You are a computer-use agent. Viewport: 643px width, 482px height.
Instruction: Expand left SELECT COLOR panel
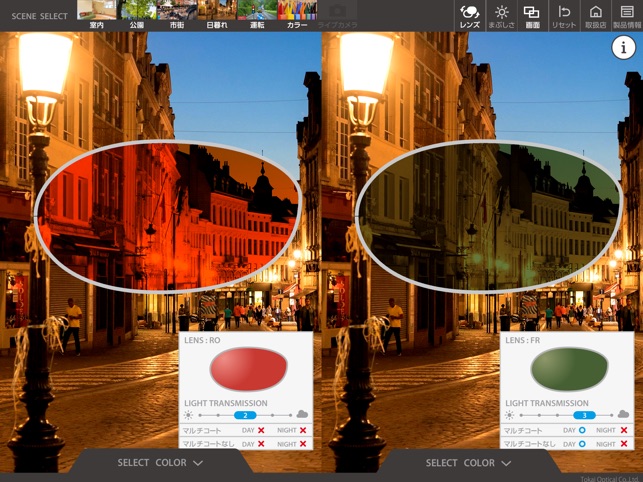click(160, 463)
